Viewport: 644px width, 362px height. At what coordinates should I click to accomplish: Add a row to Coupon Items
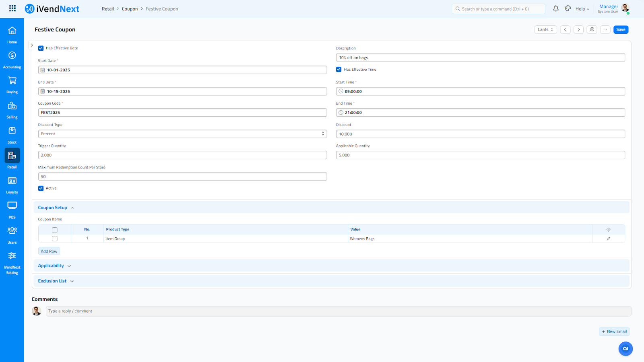point(49,251)
